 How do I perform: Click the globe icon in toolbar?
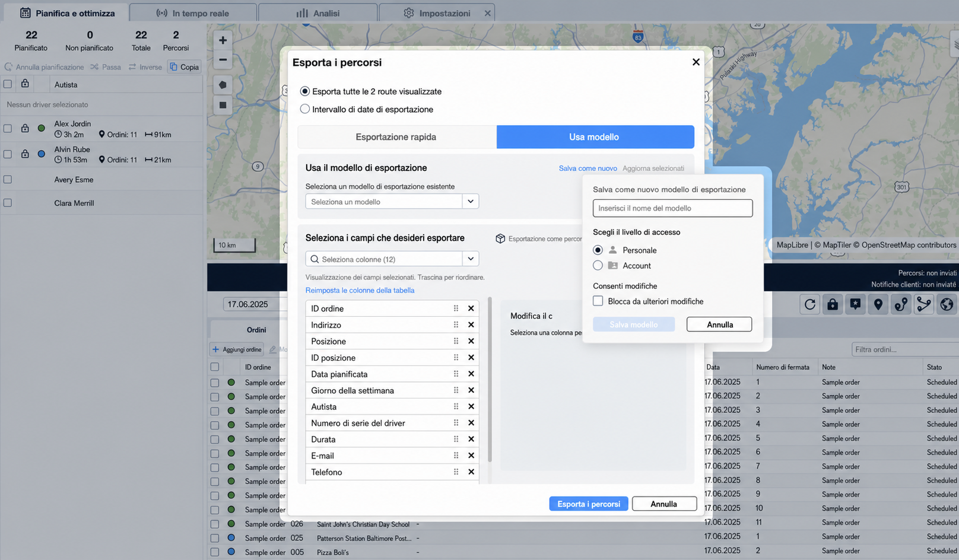(947, 304)
